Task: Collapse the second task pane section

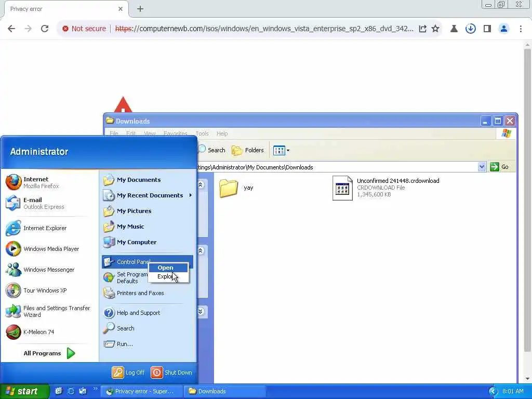Action: (201, 251)
